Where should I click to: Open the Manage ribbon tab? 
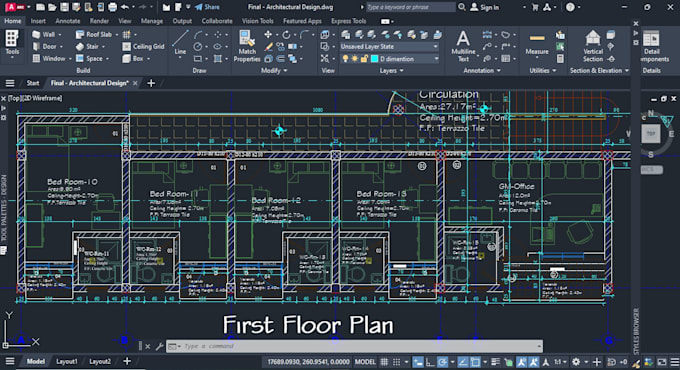coord(152,21)
